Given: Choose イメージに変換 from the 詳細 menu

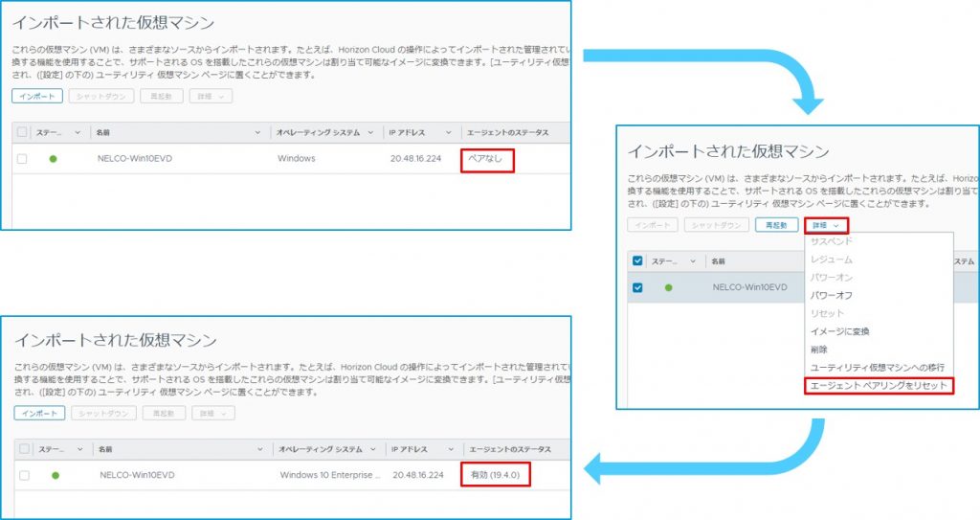Looking at the screenshot, I should (x=840, y=331).
